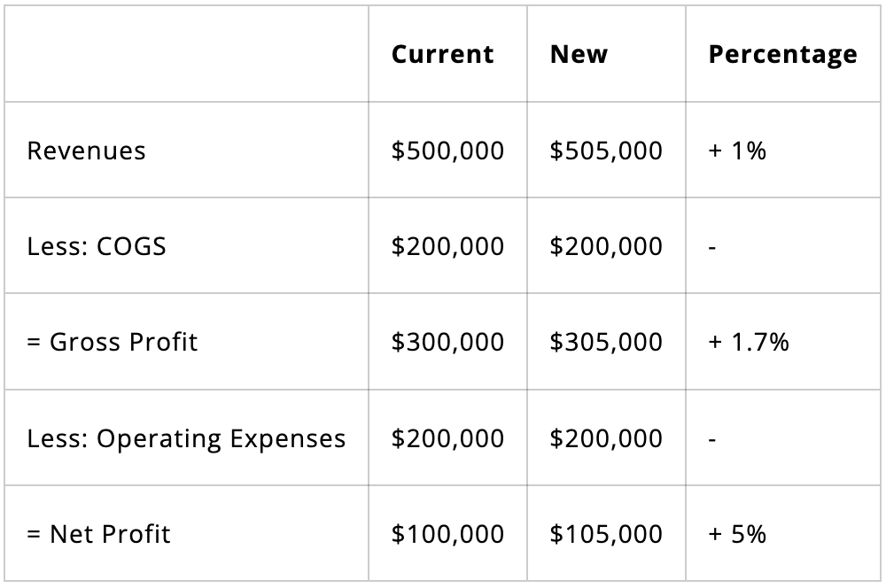Select the Net Profit row label
Image resolution: width=886 pixels, height=588 pixels.
98,534
